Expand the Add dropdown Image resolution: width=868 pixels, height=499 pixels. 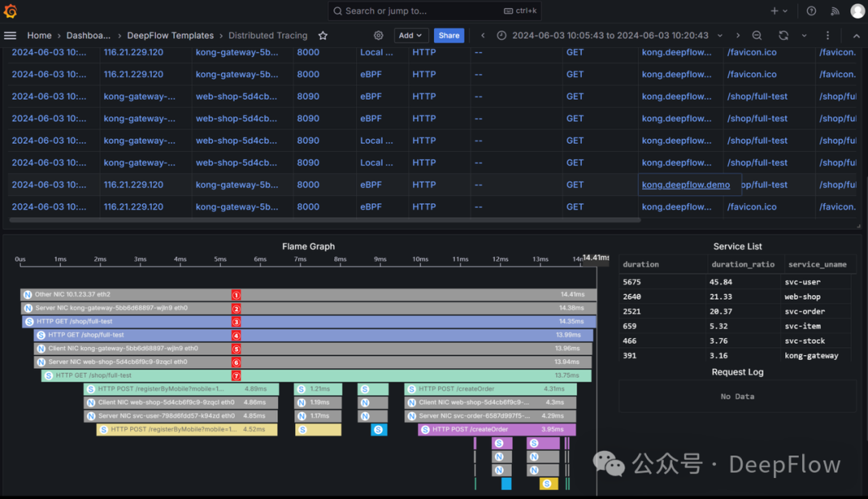410,35
